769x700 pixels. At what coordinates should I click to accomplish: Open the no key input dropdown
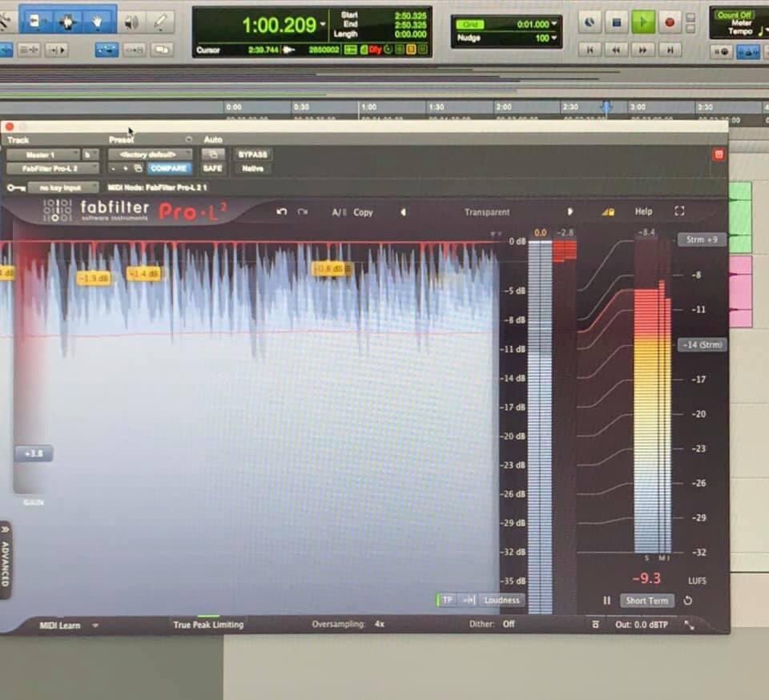point(63,187)
